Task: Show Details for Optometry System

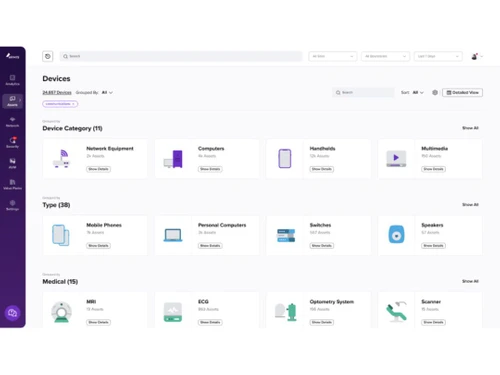Action: pyautogui.click(x=322, y=322)
